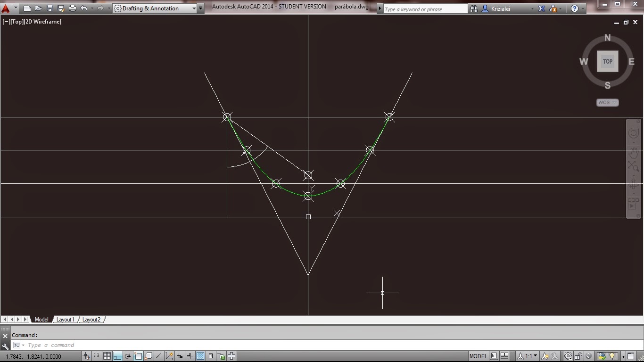Expand the Redo dropdown arrow

[x=108, y=8]
